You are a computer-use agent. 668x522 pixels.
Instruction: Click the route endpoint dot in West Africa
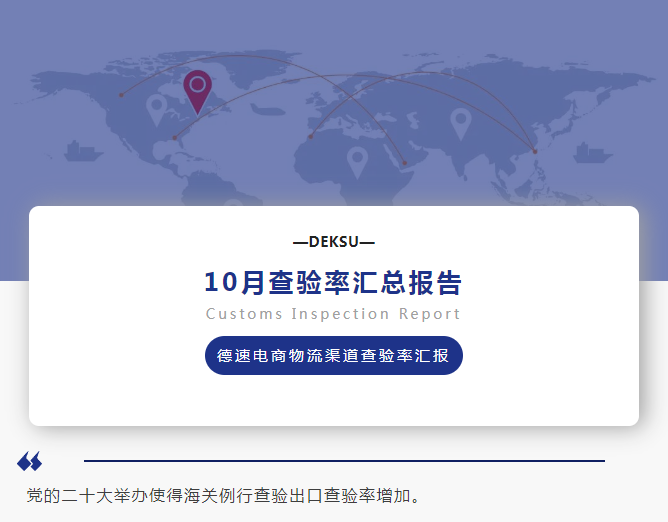click(311, 136)
